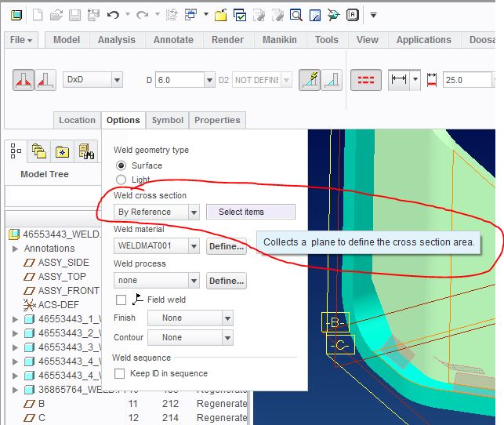
Task: Click Define next to Weld material
Action: (x=227, y=246)
